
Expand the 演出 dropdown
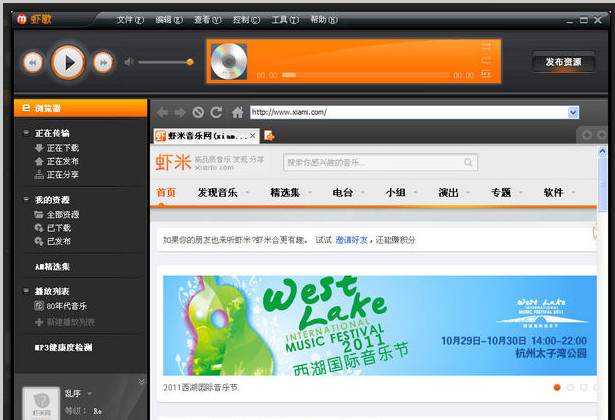[468, 193]
